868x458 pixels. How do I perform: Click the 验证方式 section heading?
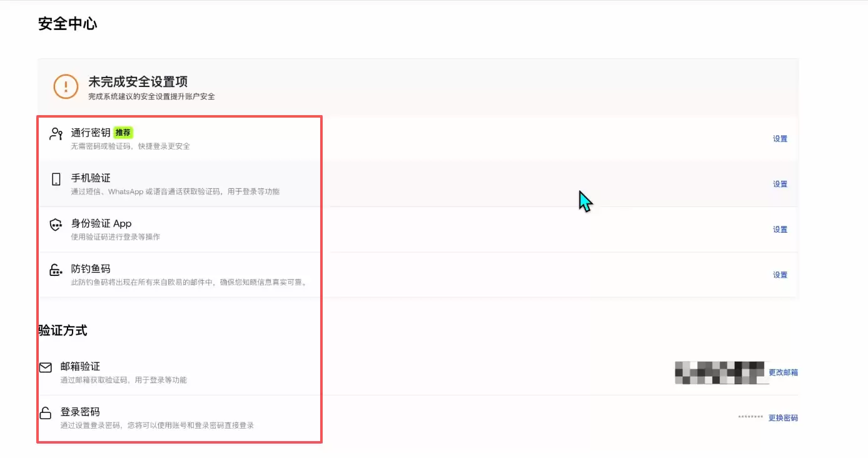click(63, 330)
